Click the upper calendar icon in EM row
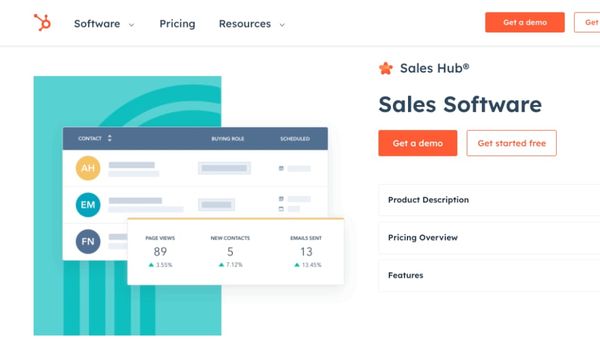 click(281, 199)
